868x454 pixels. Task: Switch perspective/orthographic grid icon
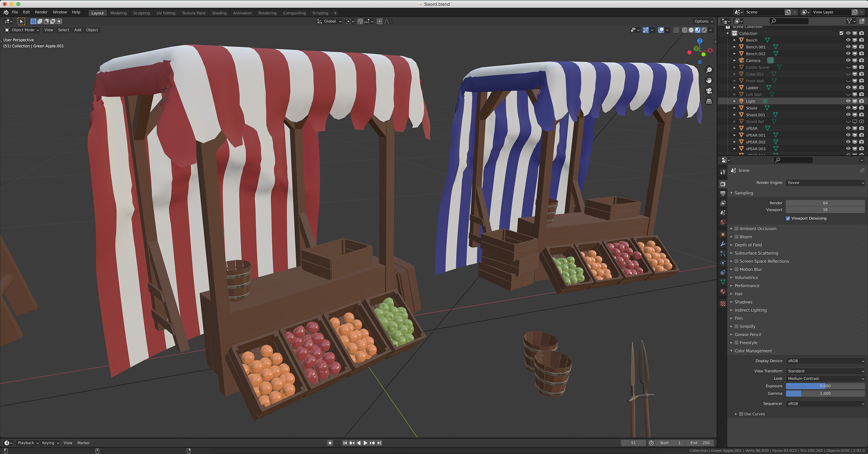[x=709, y=101]
